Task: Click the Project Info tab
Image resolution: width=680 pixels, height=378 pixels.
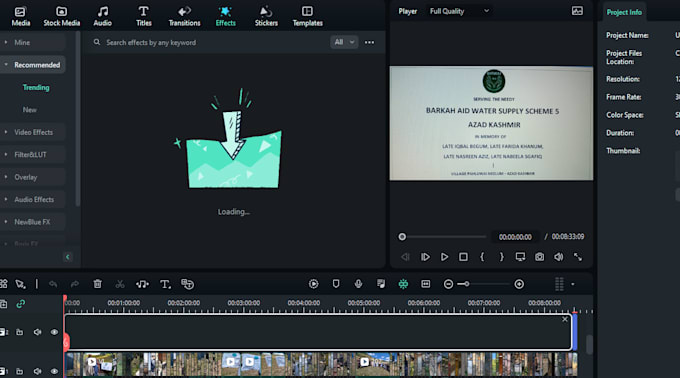Action: click(x=624, y=12)
